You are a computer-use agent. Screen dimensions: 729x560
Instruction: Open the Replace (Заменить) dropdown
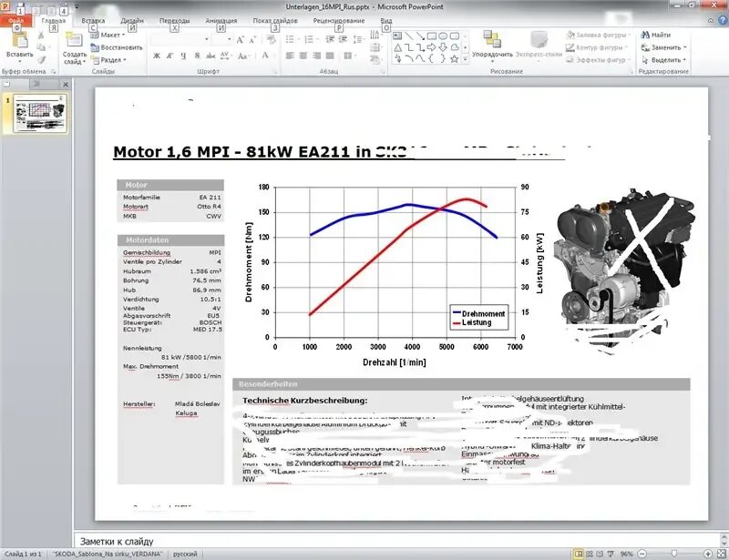pyautogui.click(x=663, y=47)
